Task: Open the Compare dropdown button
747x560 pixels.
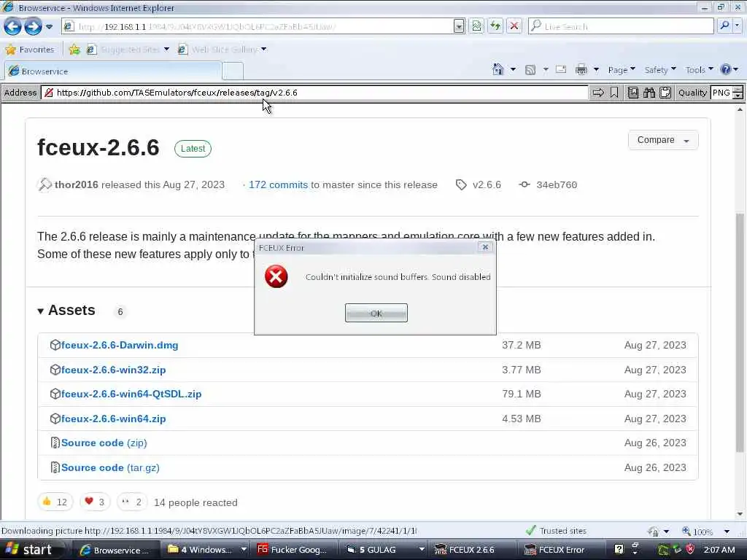Action: pos(663,140)
